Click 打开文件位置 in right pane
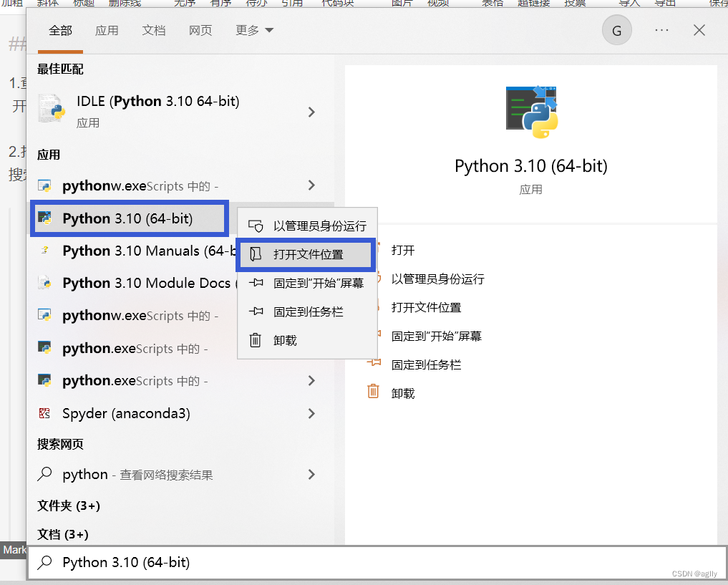This screenshot has height=585, width=728. click(426, 307)
